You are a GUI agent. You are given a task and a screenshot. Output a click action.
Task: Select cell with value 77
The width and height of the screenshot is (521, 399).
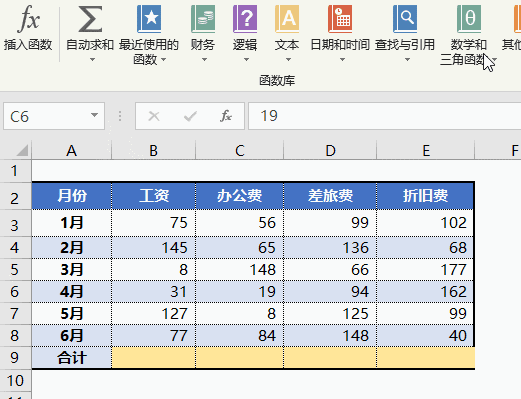point(154,335)
